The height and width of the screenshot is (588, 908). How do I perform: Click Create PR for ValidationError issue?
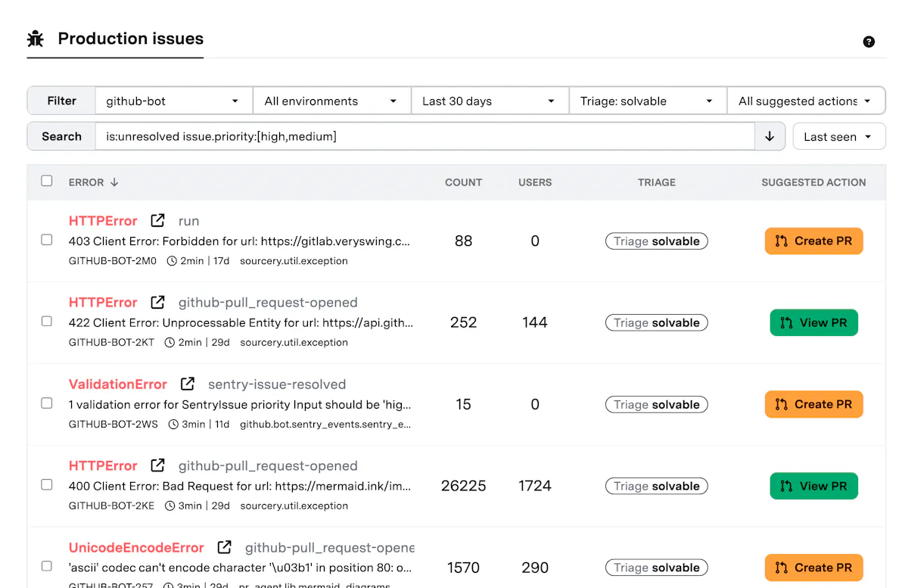pos(813,404)
